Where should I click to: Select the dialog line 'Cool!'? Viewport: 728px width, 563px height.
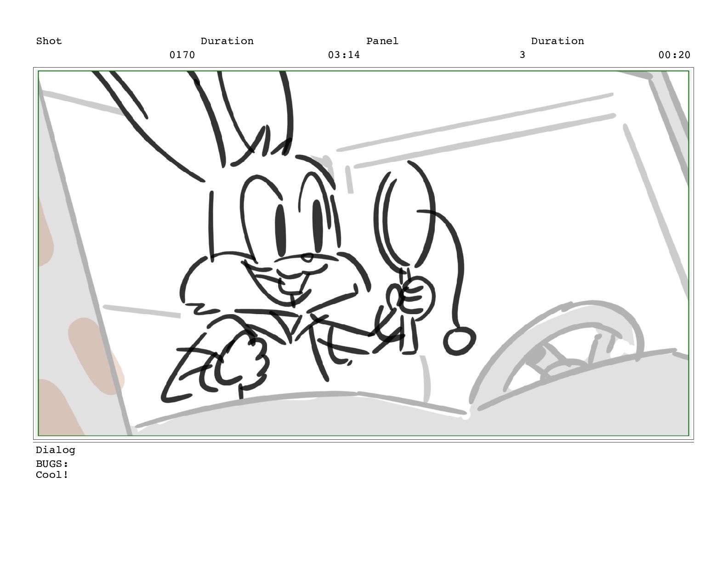(x=52, y=475)
